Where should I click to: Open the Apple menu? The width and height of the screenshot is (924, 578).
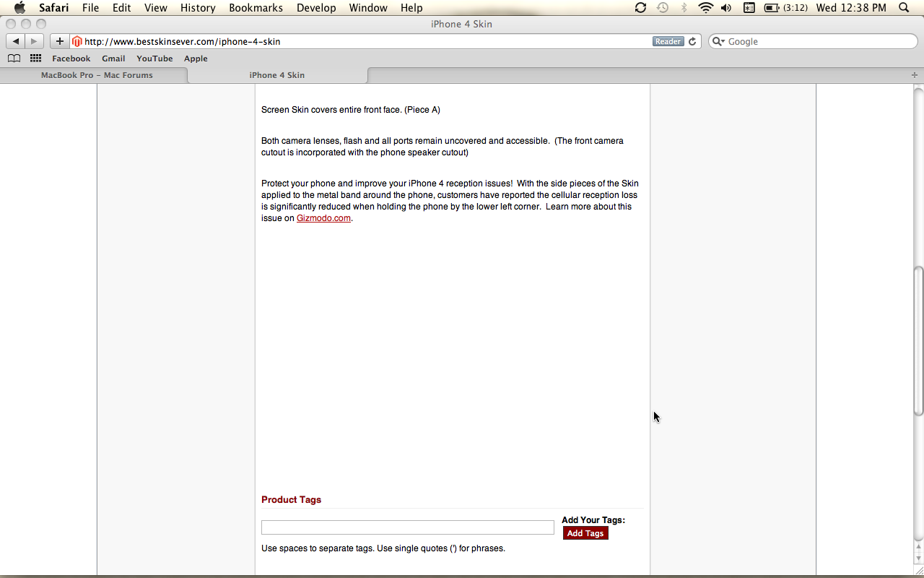pyautogui.click(x=19, y=7)
